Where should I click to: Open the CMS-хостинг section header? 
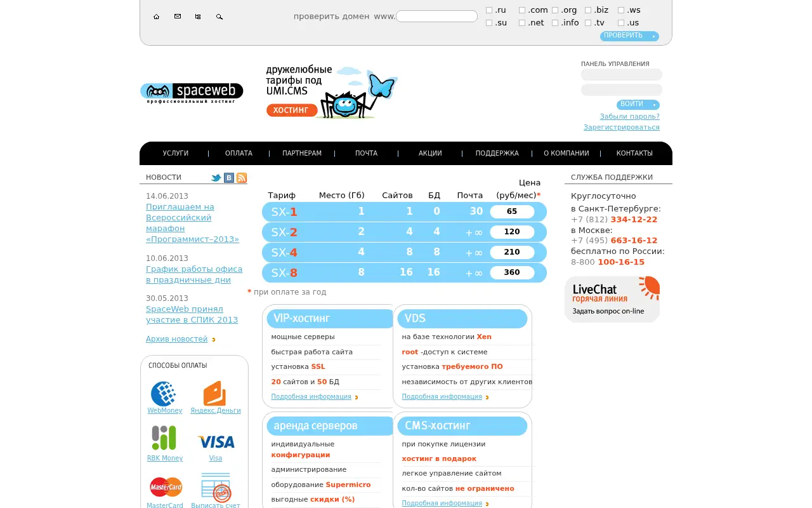point(462,426)
